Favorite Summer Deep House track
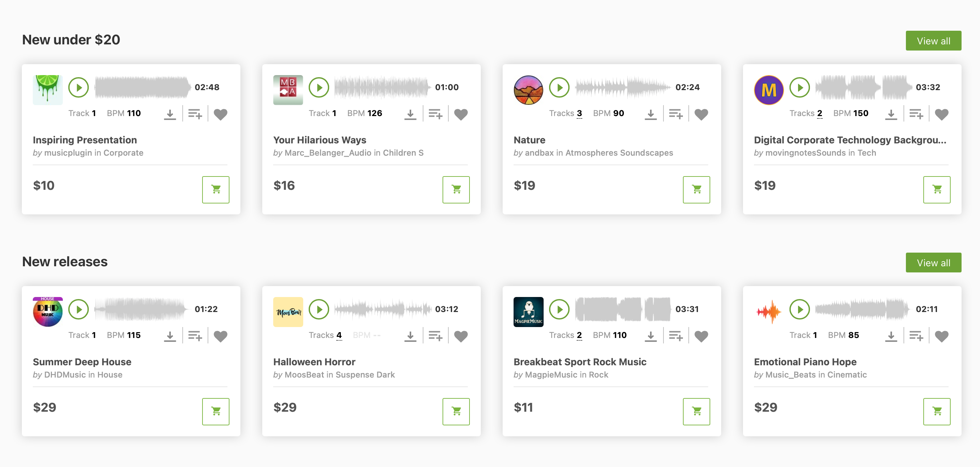This screenshot has height=467, width=980. 221,336
